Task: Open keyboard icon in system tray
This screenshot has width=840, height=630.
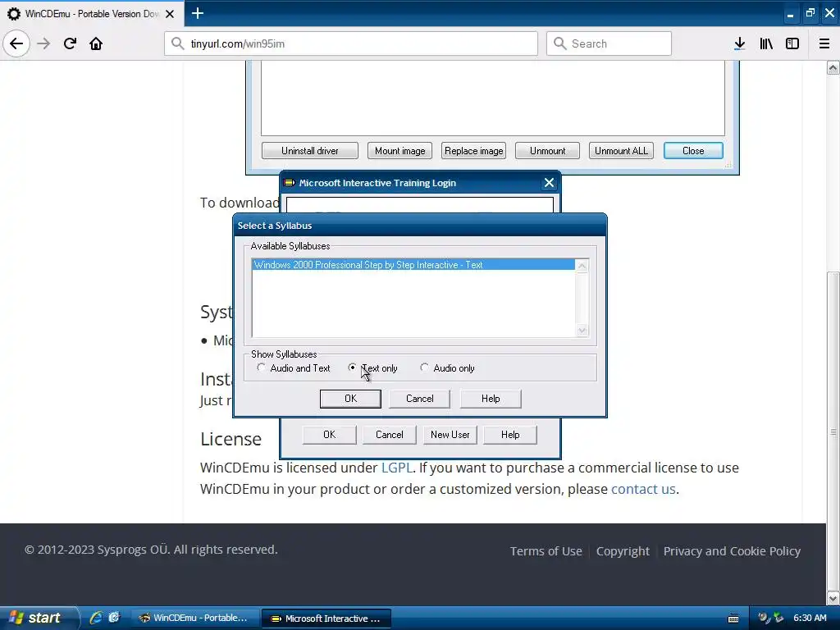Action: [733, 619]
